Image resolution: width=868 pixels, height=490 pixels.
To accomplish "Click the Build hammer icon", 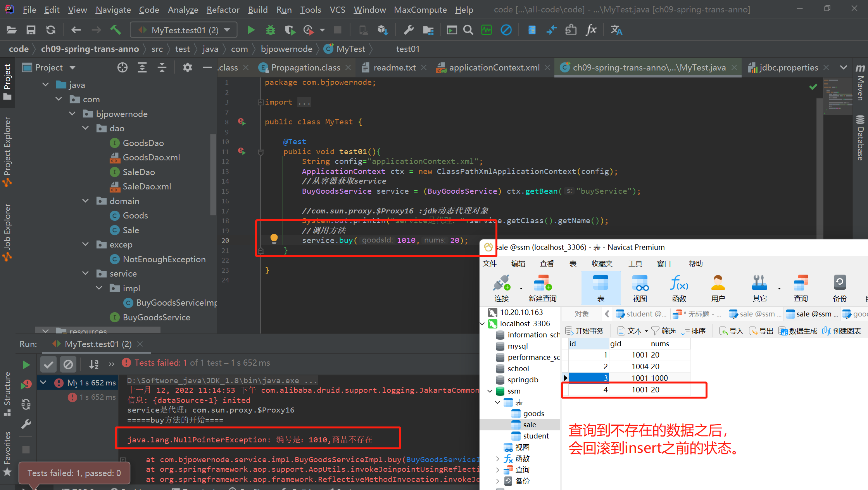I will 116,30.
